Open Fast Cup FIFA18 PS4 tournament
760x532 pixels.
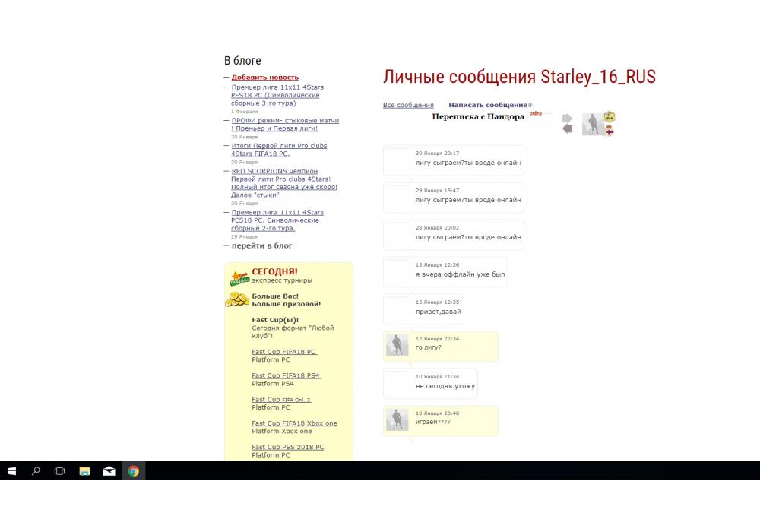[286, 375]
